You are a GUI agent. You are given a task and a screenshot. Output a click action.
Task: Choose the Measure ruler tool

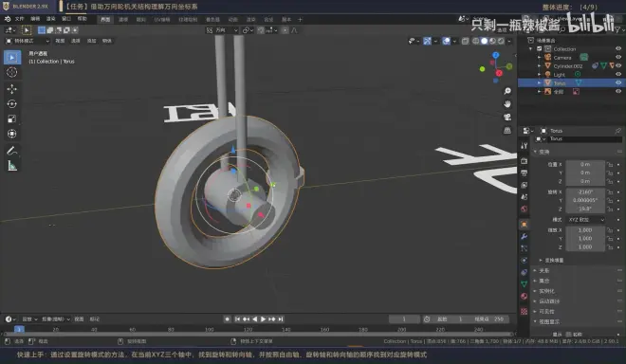coord(12,166)
